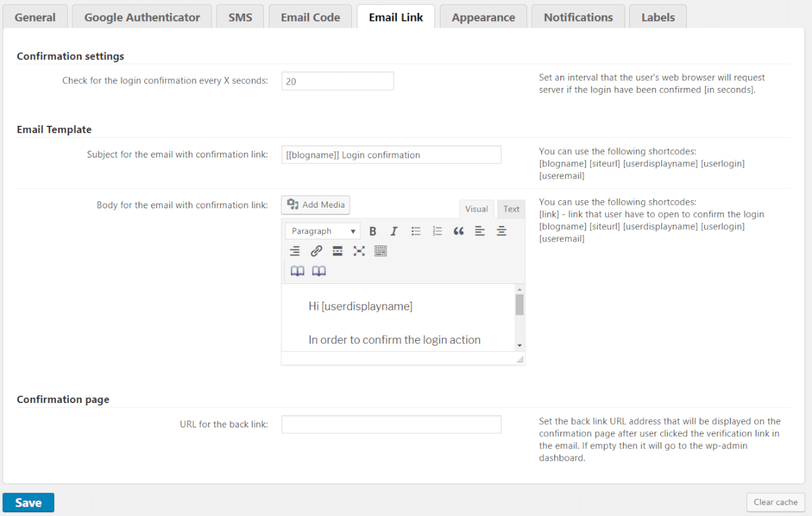Insert a numbered list

(x=437, y=231)
